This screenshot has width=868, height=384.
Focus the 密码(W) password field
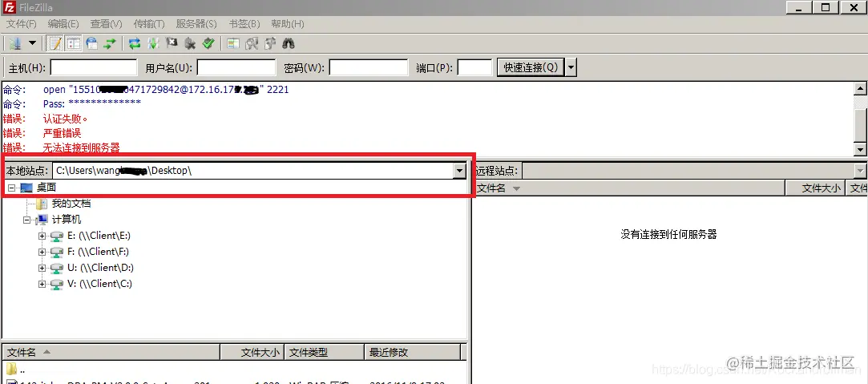point(369,67)
